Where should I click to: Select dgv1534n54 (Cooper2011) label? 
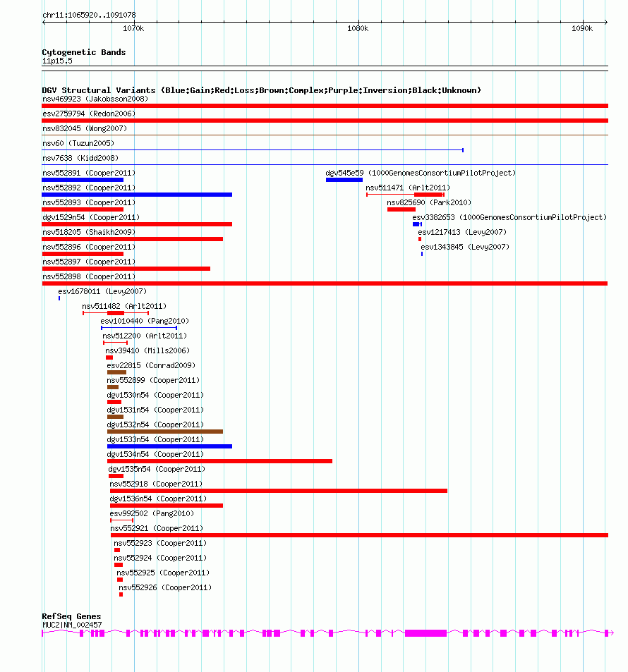coord(155,454)
